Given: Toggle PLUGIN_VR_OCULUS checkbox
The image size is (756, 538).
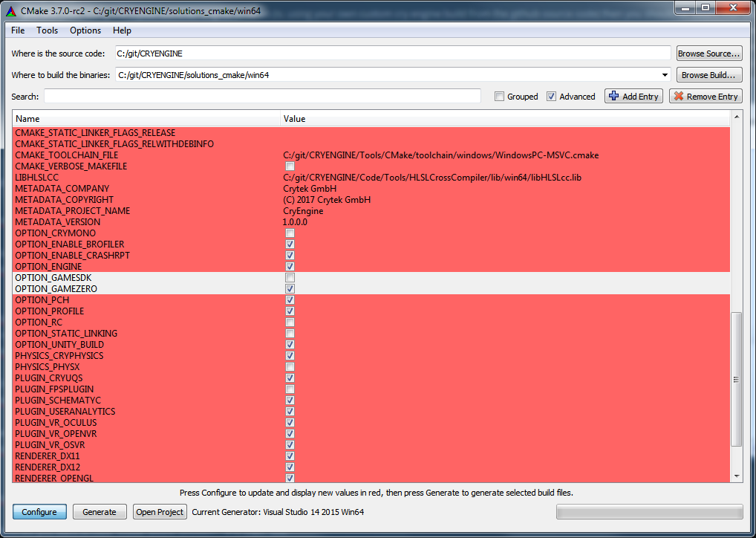Looking at the screenshot, I should point(290,422).
